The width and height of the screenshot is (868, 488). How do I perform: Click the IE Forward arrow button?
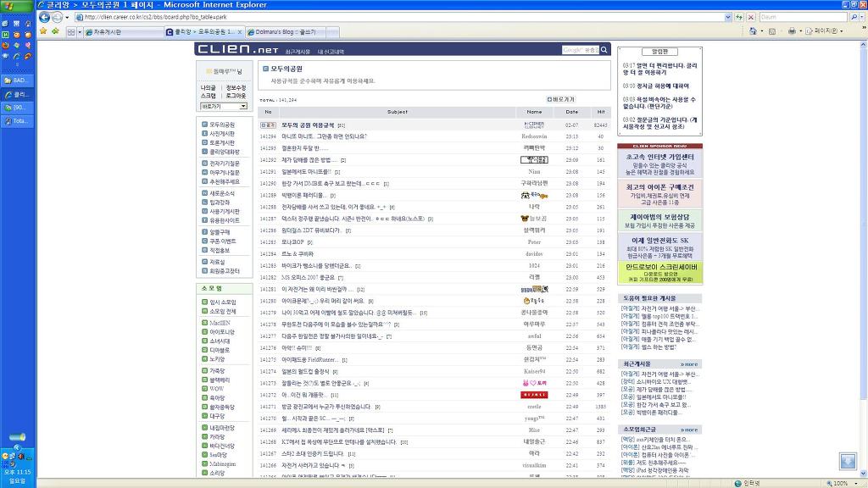point(57,17)
